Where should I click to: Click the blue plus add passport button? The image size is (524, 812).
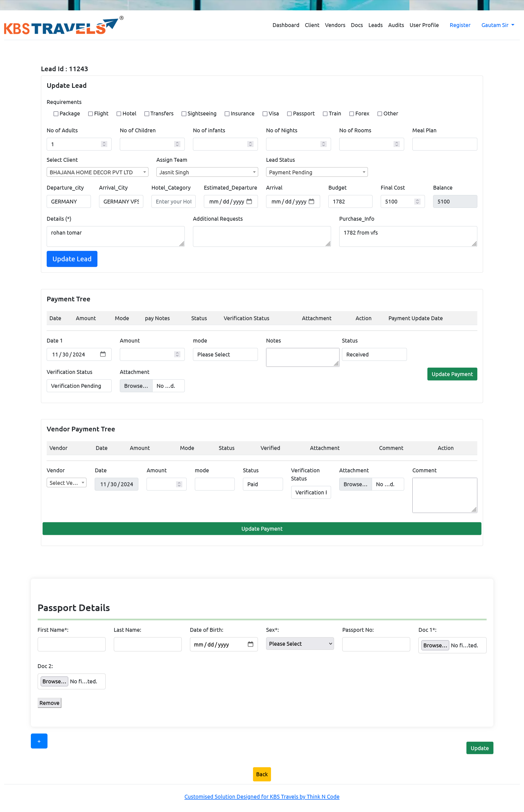39,741
